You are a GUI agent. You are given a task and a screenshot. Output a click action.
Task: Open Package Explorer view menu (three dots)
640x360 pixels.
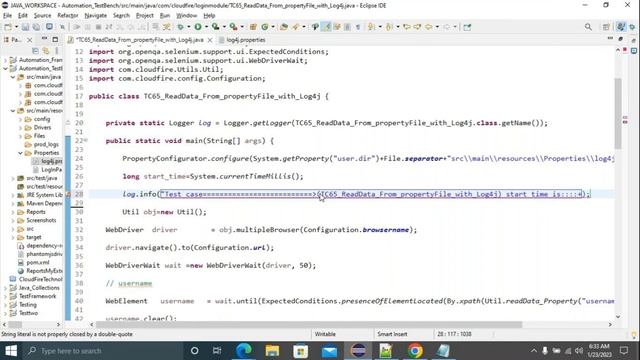click(x=56, y=51)
